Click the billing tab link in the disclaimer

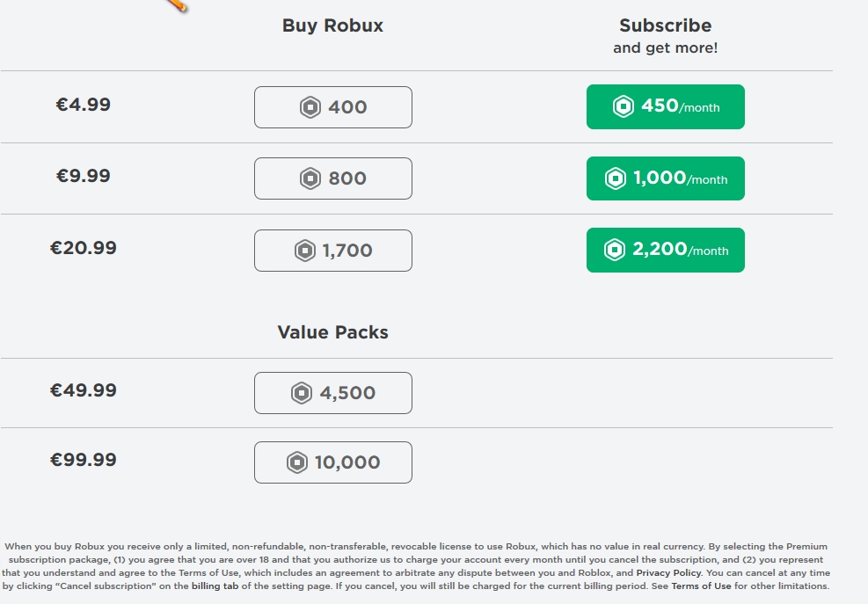click(215, 586)
